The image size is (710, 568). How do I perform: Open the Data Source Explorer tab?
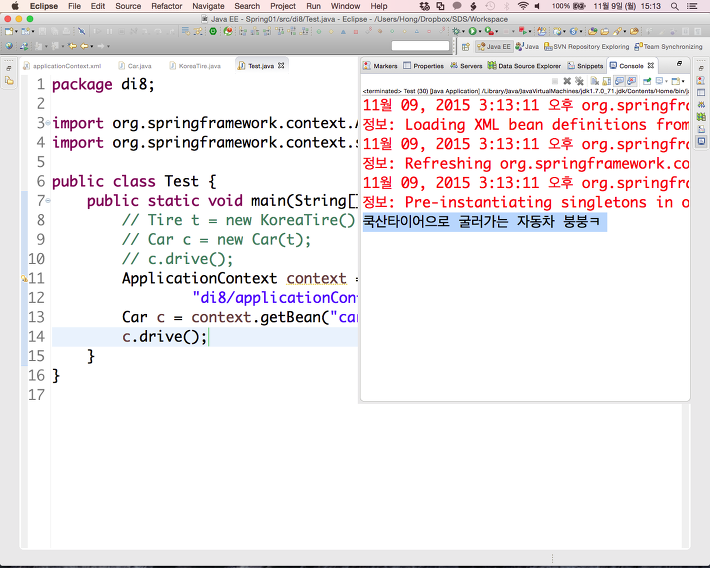click(x=524, y=66)
